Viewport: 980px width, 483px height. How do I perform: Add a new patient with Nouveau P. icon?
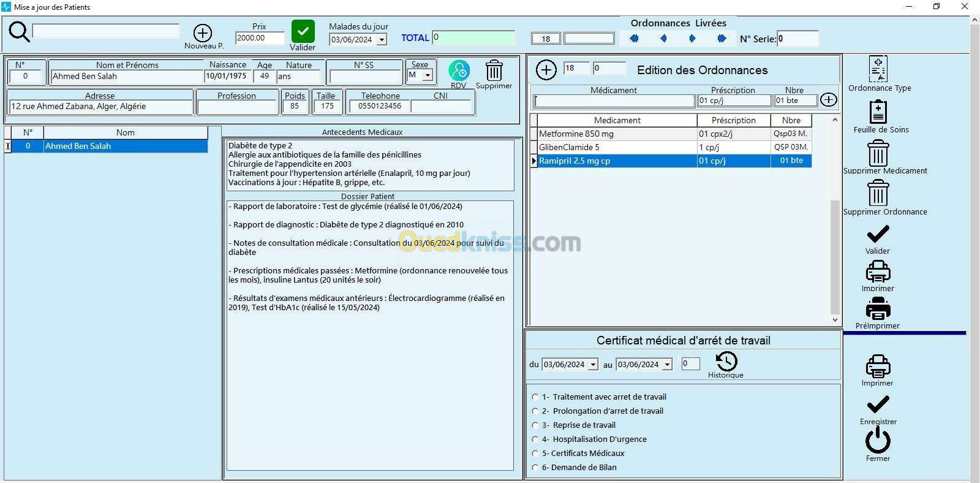[x=203, y=32]
